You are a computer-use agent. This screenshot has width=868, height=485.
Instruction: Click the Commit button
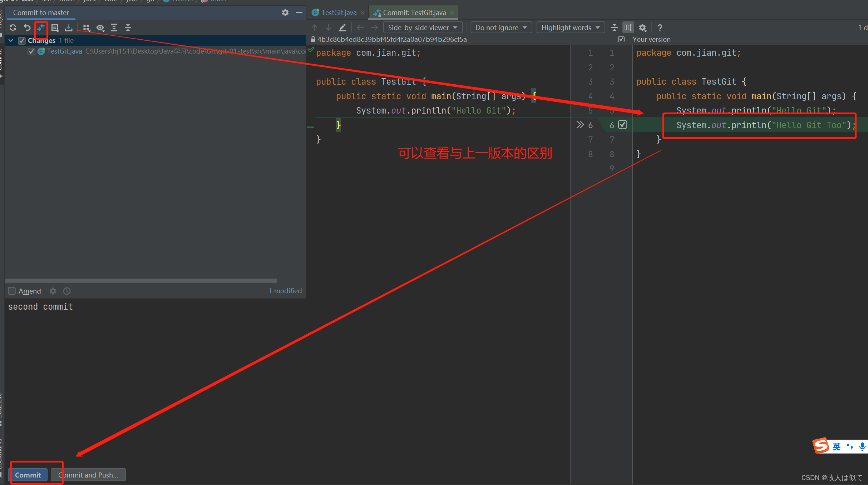coord(28,475)
